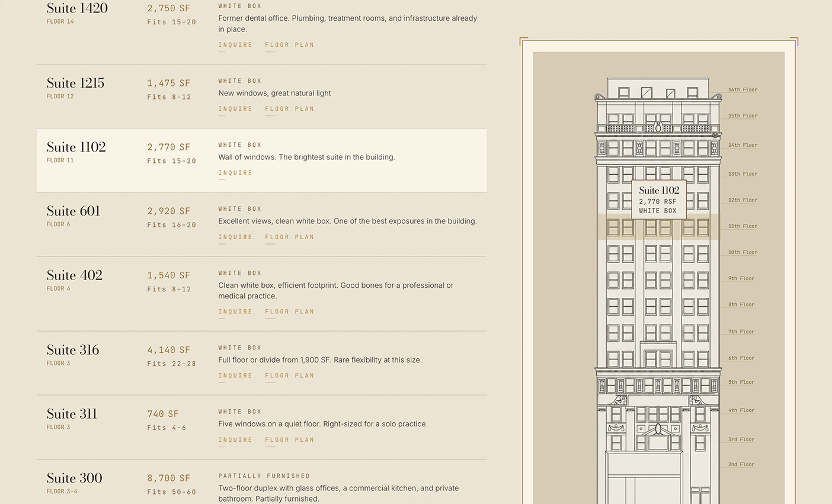832x504 pixels.
Task: Open the Inquire link for Suite 1420
Action: tap(235, 45)
